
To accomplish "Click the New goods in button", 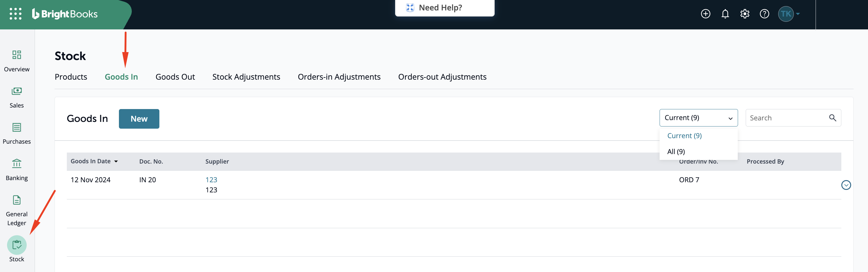I will pos(139,119).
